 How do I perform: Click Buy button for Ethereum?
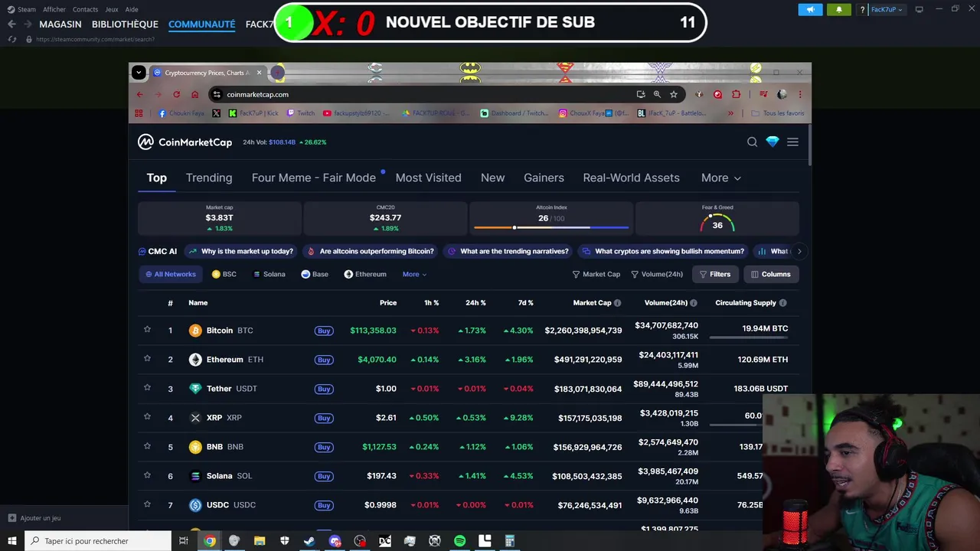[x=324, y=360]
